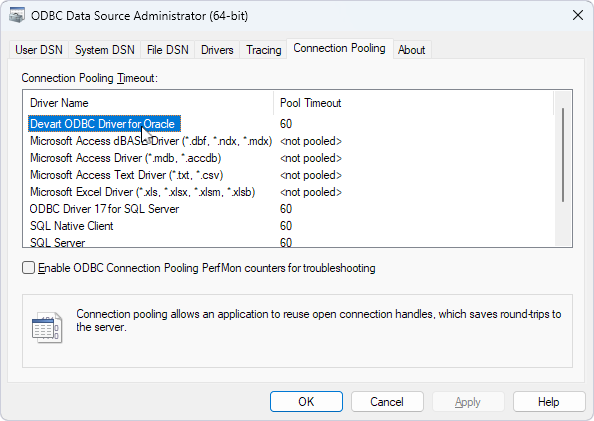Click <not pooled> for Access Text Driver

(x=311, y=175)
